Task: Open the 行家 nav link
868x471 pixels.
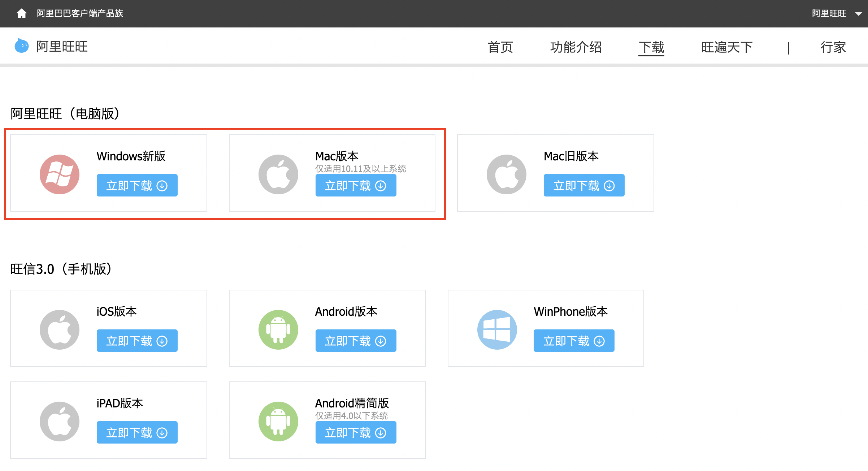Action: [833, 47]
